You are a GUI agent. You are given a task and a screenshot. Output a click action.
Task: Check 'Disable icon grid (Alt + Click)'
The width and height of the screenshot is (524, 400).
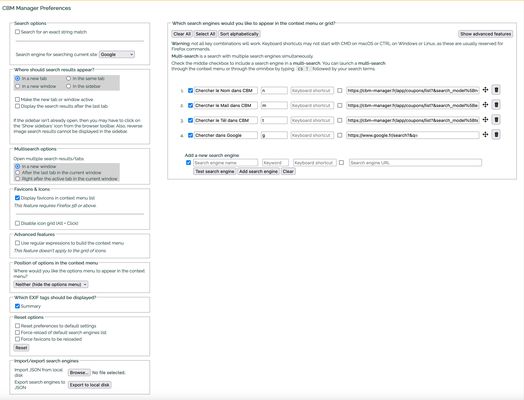pos(17,223)
